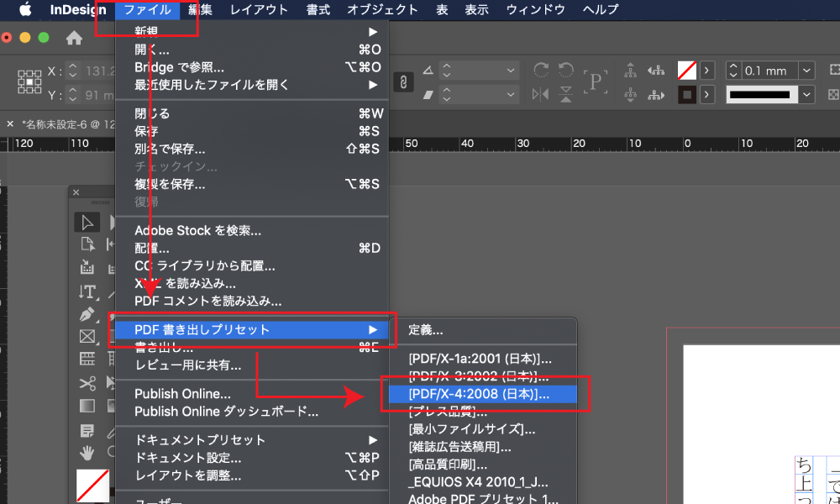Click Flip Vertical icon
Image resolution: width=840 pixels, height=504 pixels.
click(565, 95)
